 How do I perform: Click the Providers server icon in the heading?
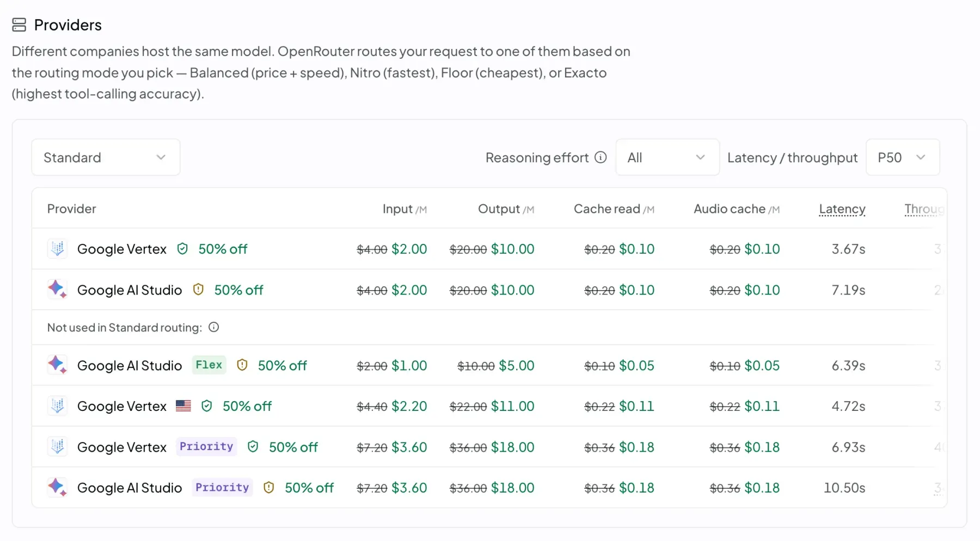(19, 25)
